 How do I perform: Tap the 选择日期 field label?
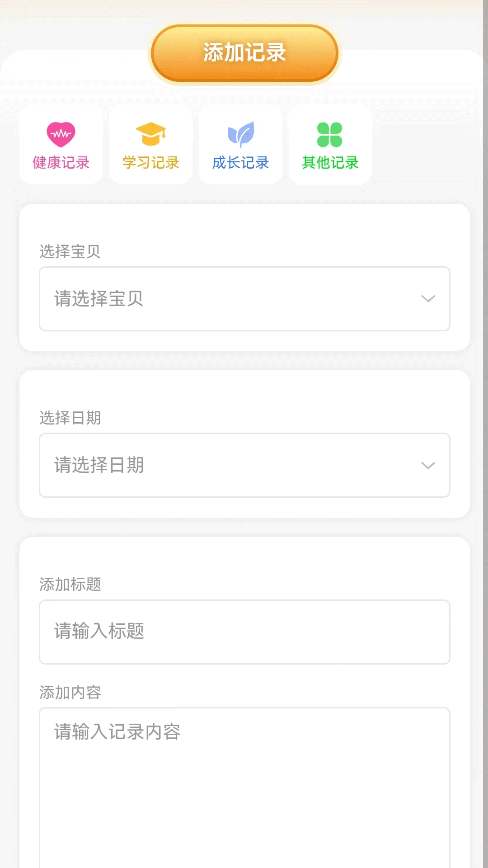[x=70, y=418]
